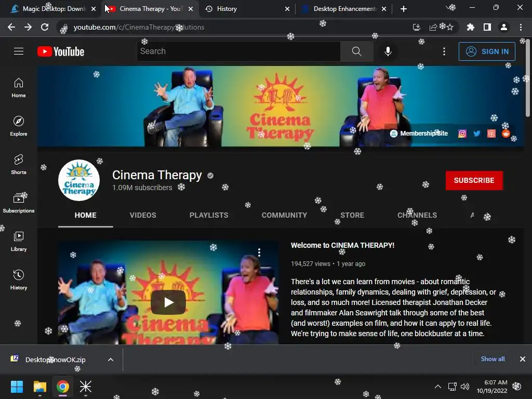Viewport: 532px width, 399px height.
Task: Click the browser address bar URL
Action: (x=139, y=27)
